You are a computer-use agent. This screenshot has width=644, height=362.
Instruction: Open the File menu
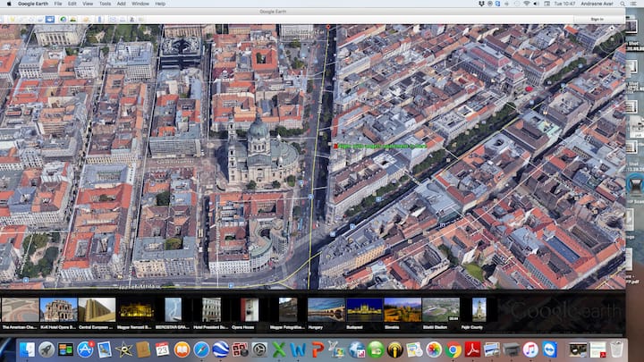(x=58, y=4)
